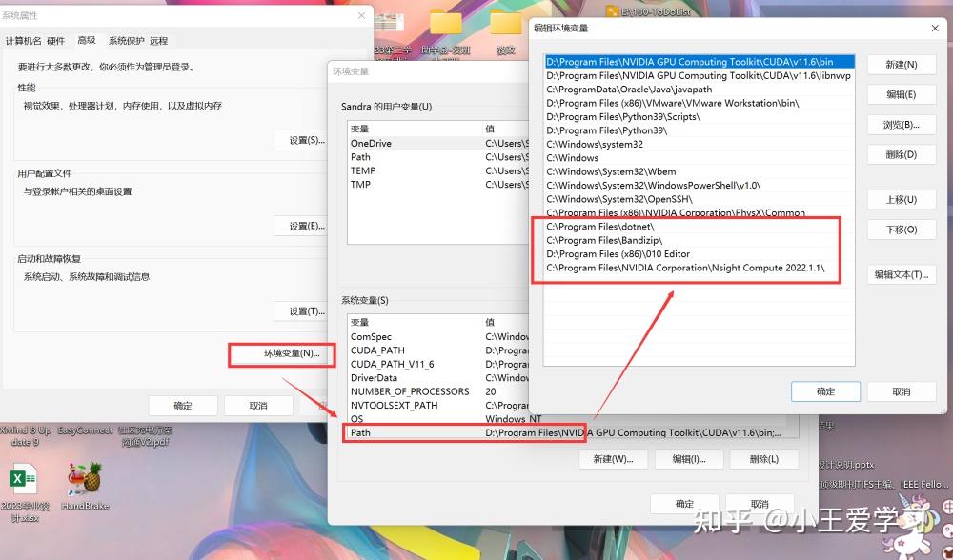Click the 上移(U) button
Screen dimensions: 953x560
901,199
